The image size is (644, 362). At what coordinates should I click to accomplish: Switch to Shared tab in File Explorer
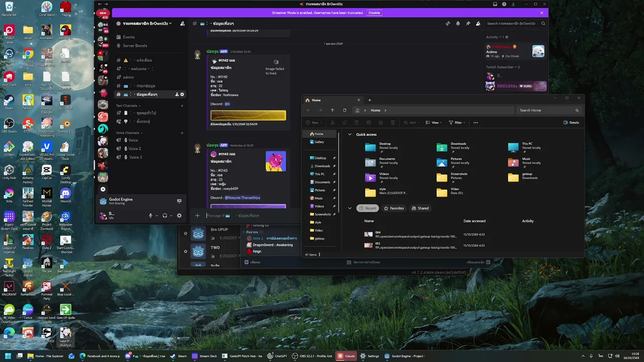click(x=420, y=208)
